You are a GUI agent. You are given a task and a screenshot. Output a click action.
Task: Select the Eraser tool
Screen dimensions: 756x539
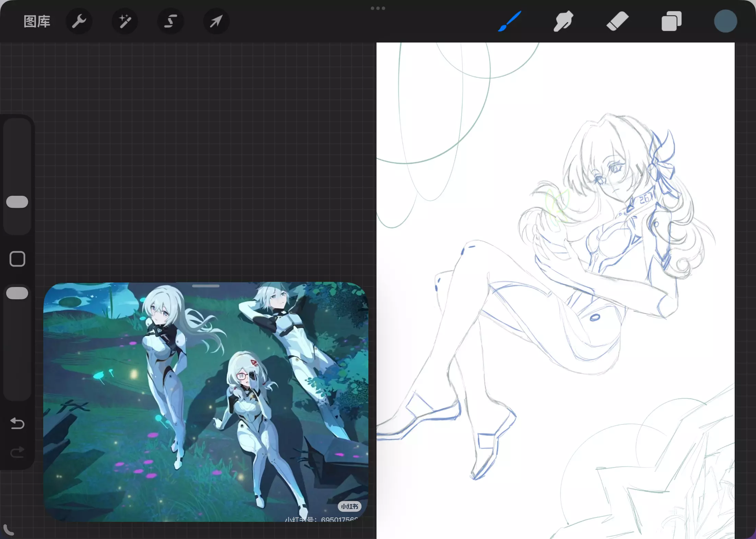(617, 21)
